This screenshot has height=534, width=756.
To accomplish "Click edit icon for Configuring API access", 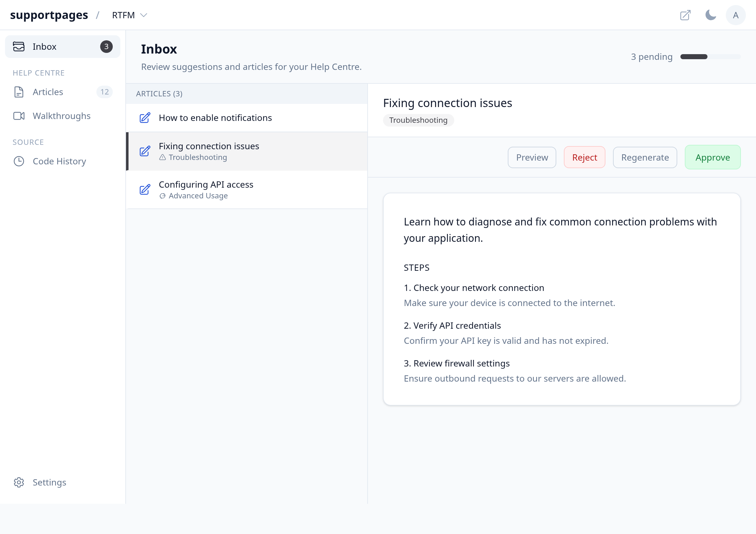I will coord(145,190).
